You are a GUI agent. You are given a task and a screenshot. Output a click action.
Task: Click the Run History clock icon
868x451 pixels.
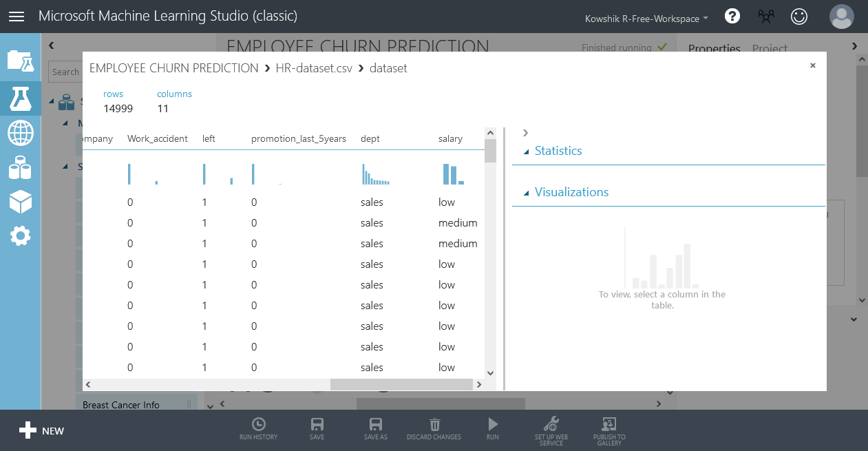(258, 425)
